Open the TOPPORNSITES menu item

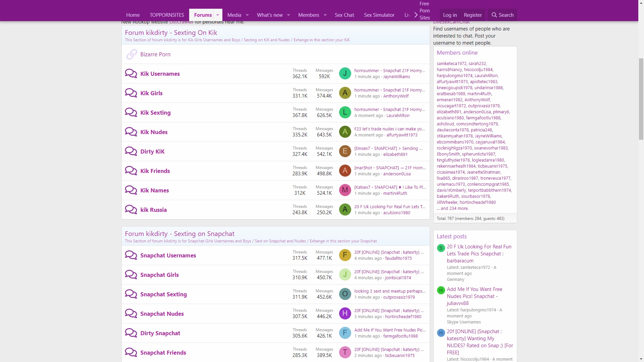point(167,15)
